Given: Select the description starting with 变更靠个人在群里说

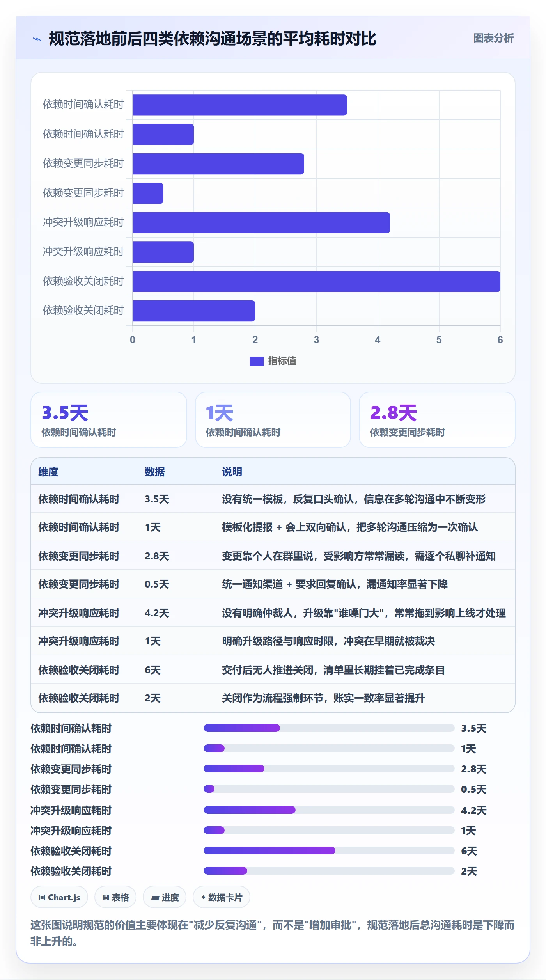Looking at the screenshot, I should coord(359,556).
